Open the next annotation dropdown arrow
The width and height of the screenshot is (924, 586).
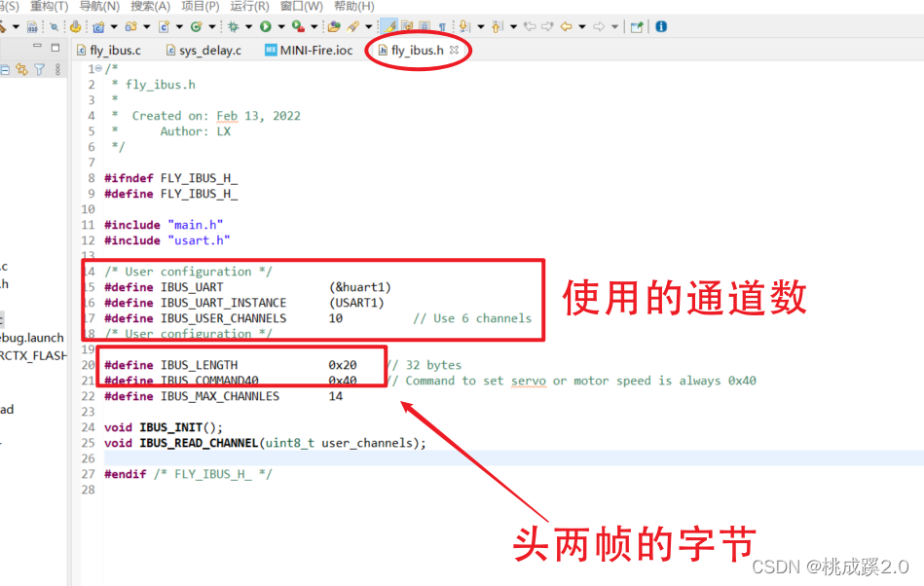(481, 26)
